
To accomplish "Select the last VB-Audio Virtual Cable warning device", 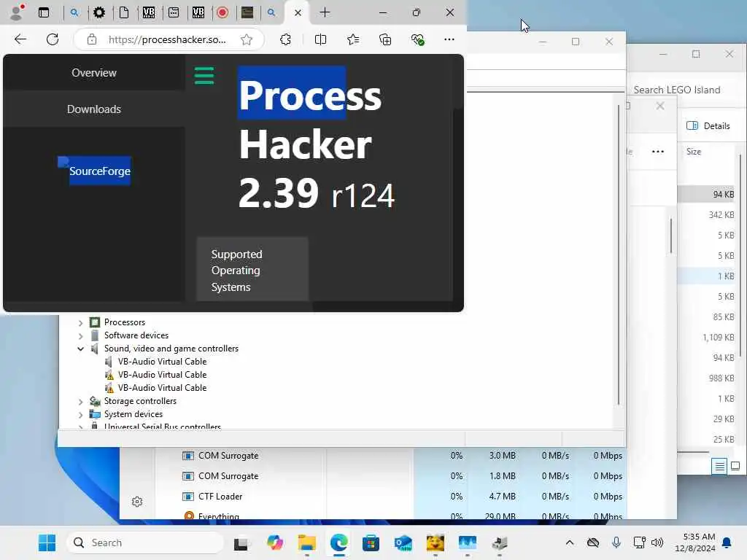I will pos(162,388).
